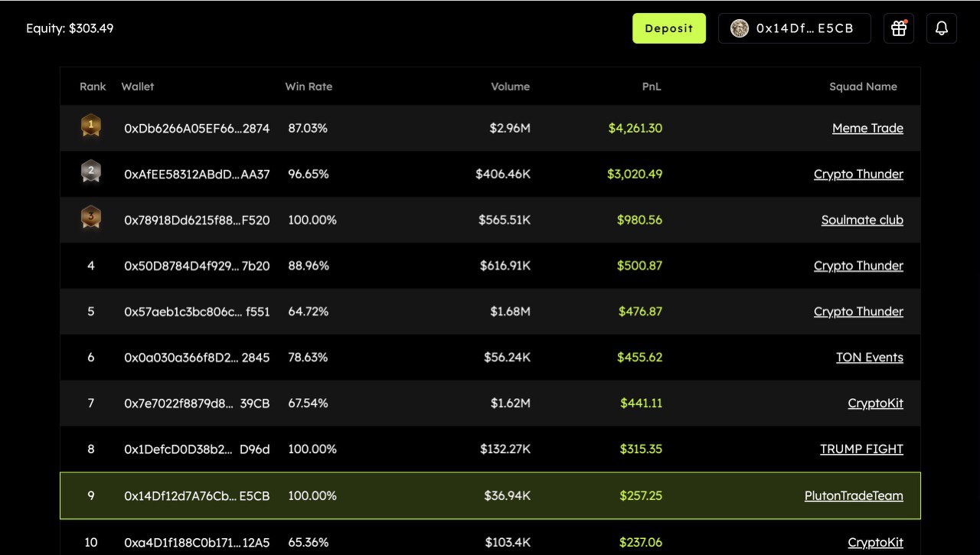Image resolution: width=980 pixels, height=555 pixels.
Task: Click the $980.56 PnL value
Action: (639, 220)
